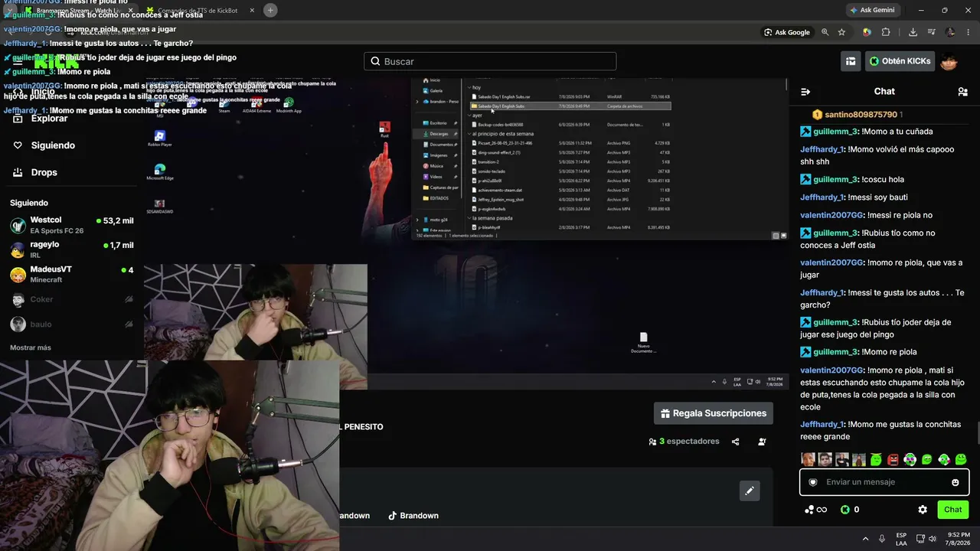This screenshot has width=980, height=551.
Task: Click the pencil edit icon below the stream
Action: pyautogui.click(x=750, y=491)
